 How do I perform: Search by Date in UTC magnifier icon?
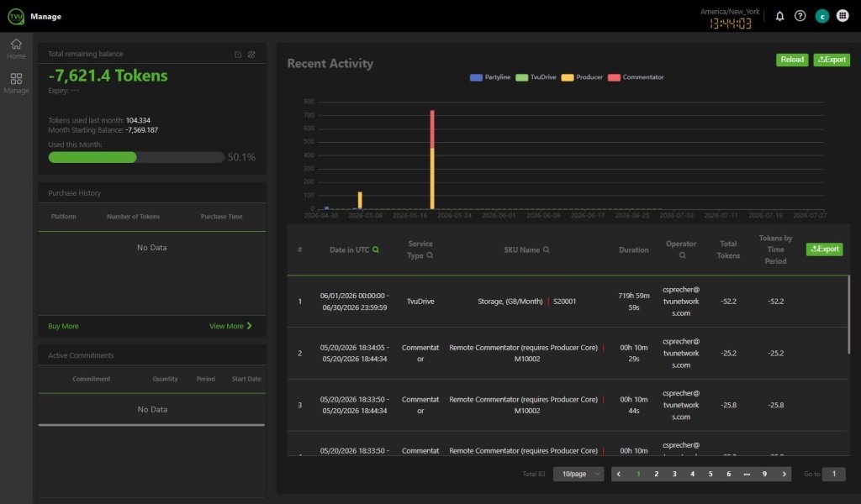(376, 249)
